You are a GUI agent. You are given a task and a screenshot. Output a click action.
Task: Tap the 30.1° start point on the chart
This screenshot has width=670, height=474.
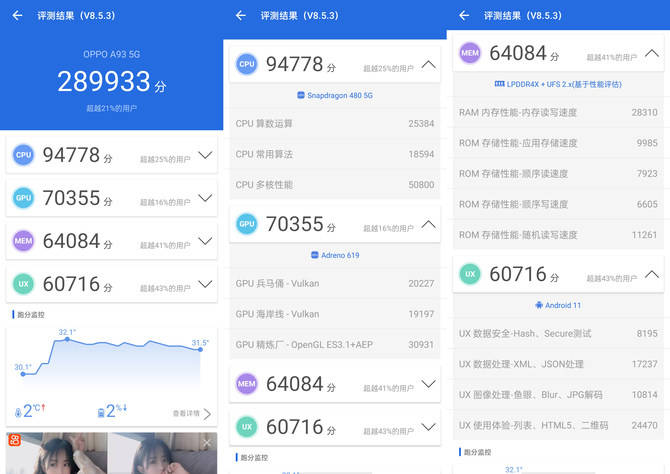(23, 374)
